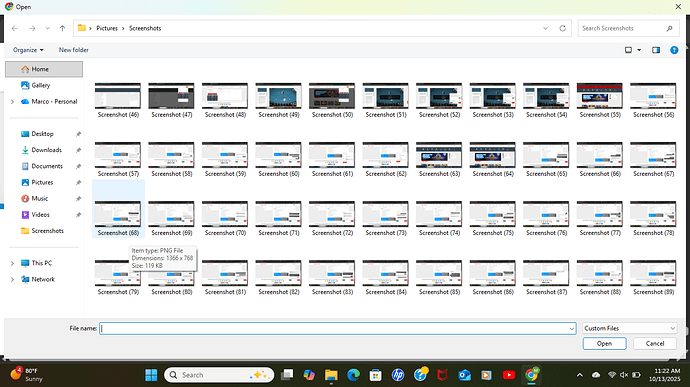This screenshot has height=387, width=690.
Task: Open the weather widget 80°F Sunny
Action: click(x=27, y=375)
